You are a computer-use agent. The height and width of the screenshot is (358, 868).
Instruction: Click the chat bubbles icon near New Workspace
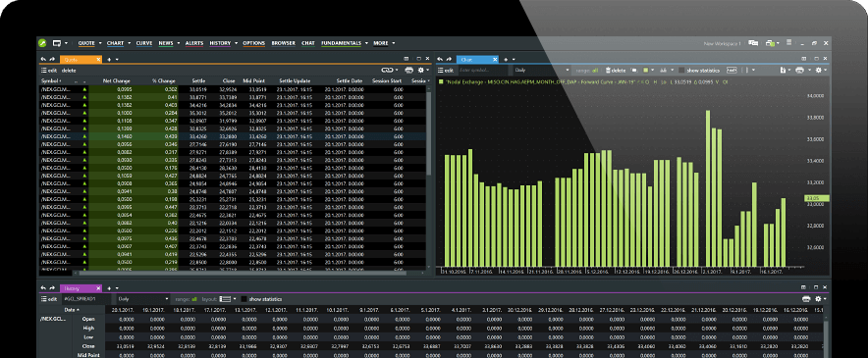point(753,42)
